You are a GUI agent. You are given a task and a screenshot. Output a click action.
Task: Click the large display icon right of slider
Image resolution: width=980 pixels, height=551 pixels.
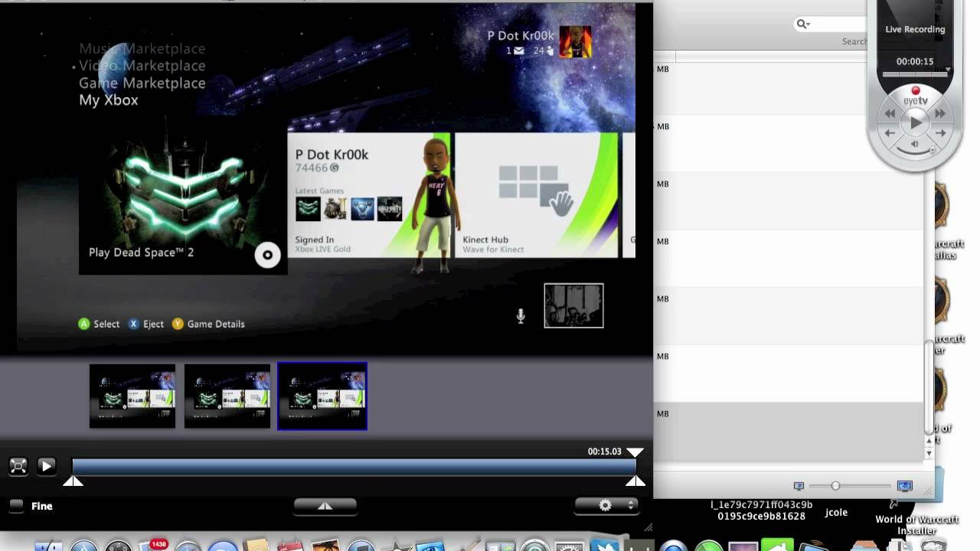tap(904, 486)
